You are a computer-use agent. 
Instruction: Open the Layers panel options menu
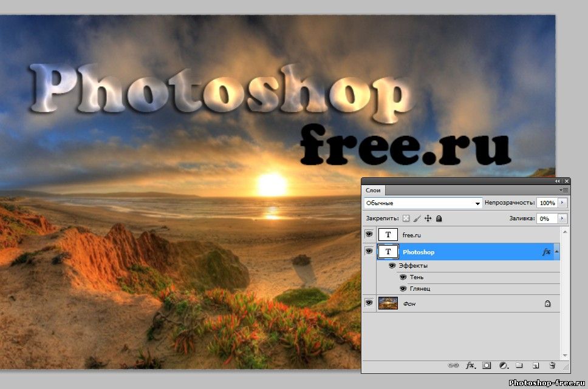coord(563,191)
